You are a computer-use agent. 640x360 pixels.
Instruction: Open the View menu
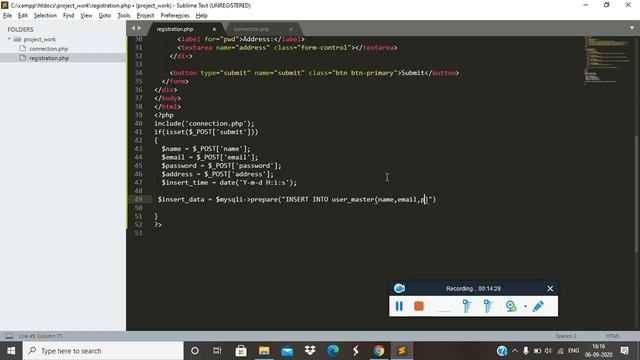[x=86, y=16]
